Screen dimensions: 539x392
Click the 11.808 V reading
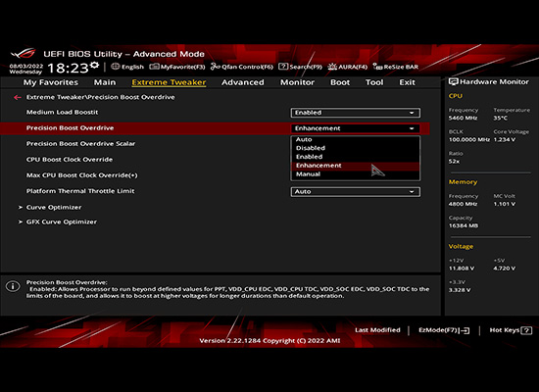[x=462, y=269]
